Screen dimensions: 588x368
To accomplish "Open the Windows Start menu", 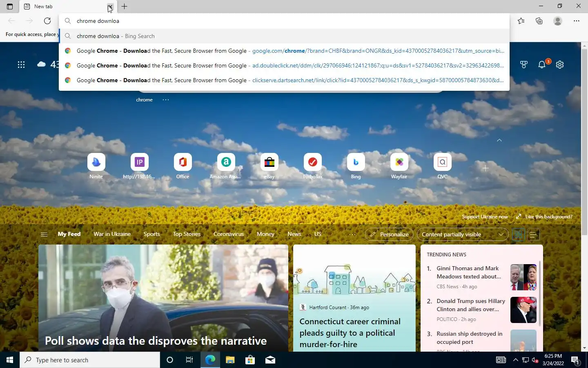I will (x=10, y=360).
